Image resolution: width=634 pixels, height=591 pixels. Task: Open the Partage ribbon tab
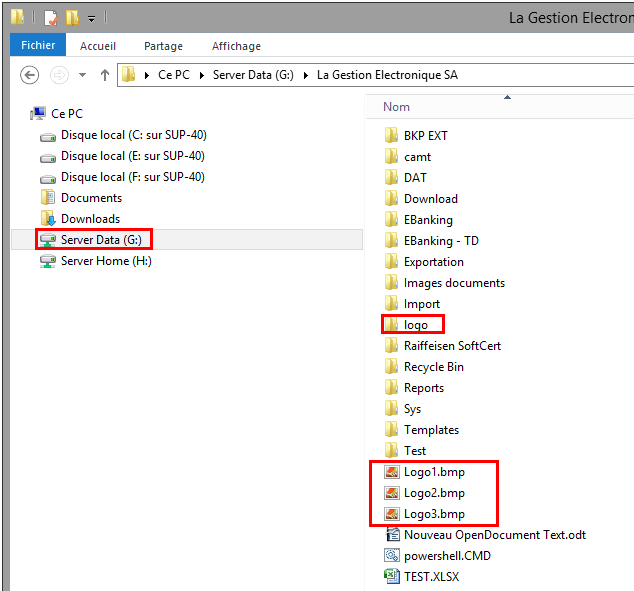tap(163, 46)
